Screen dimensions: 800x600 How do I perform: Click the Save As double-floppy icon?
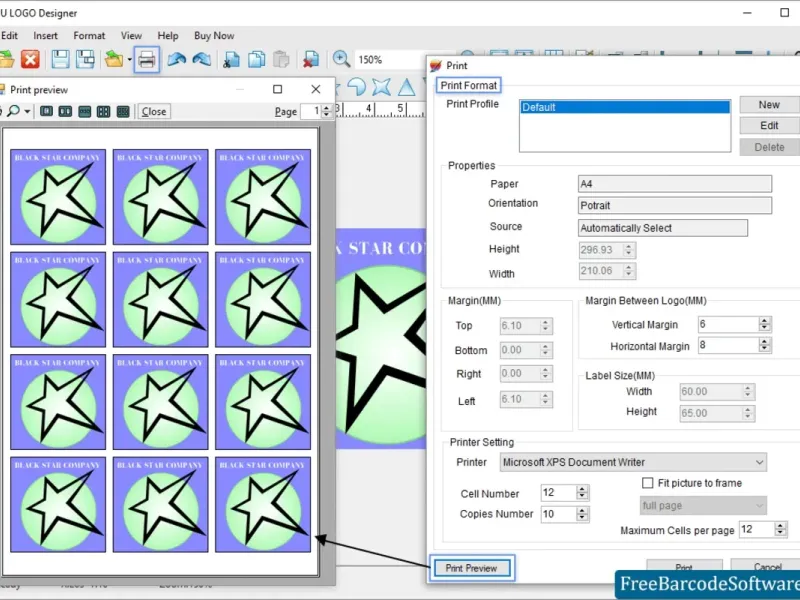click(85, 60)
